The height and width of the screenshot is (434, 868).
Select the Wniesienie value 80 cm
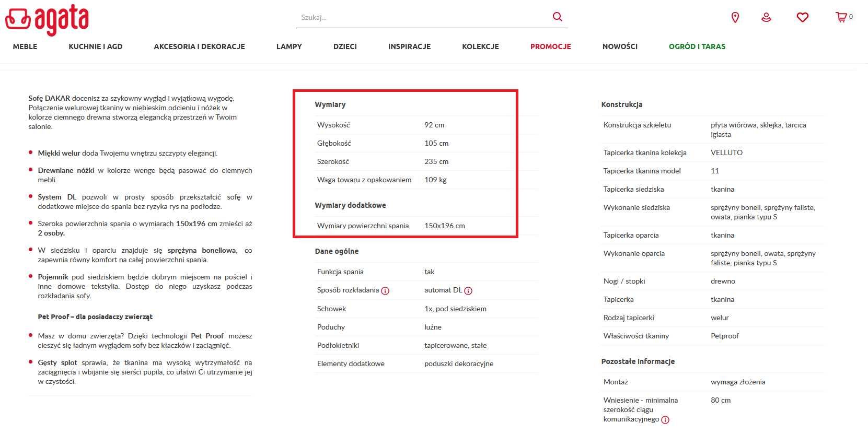coord(721,400)
